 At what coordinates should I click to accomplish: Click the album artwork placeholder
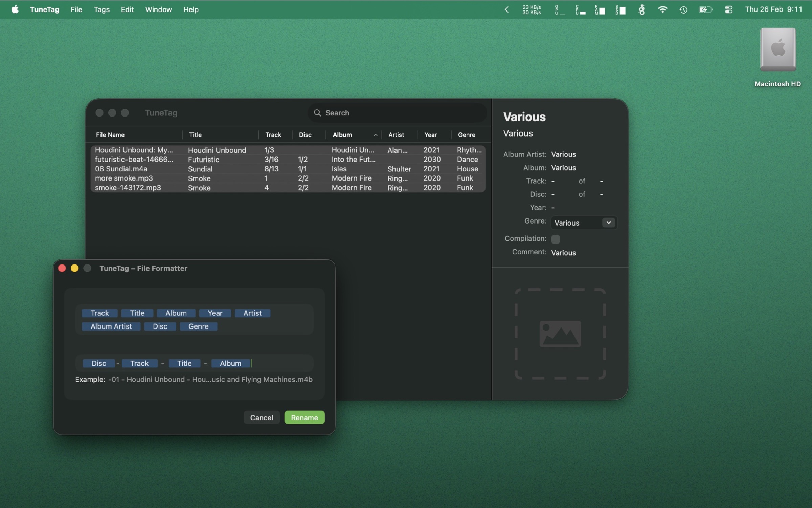560,334
